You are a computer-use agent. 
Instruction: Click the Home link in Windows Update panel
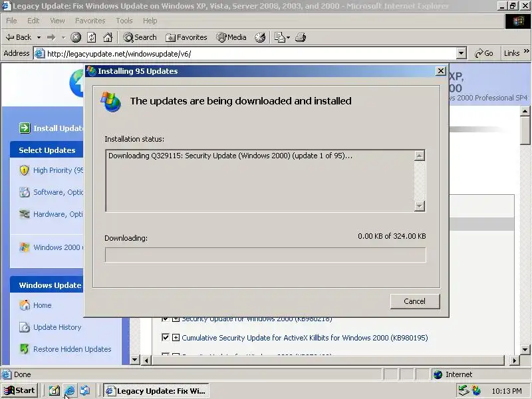tap(42, 305)
